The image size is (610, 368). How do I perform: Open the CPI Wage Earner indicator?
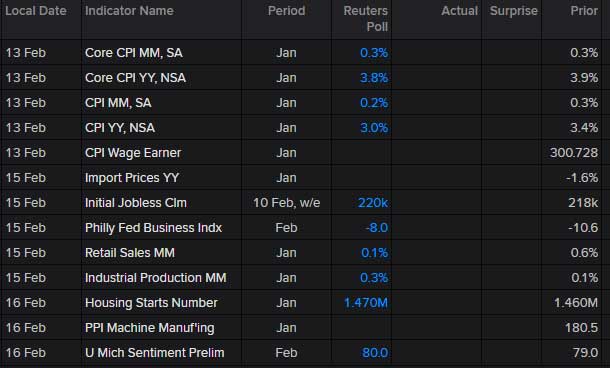point(133,153)
